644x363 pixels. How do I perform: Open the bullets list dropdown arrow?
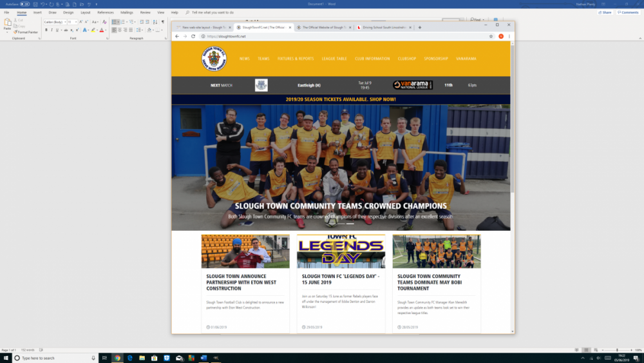tap(118, 22)
